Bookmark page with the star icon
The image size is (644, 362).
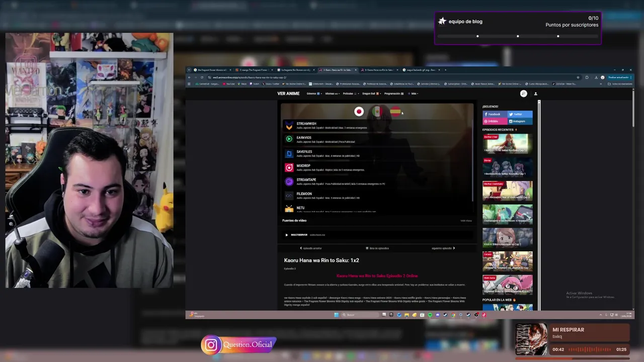click(578, 77)
